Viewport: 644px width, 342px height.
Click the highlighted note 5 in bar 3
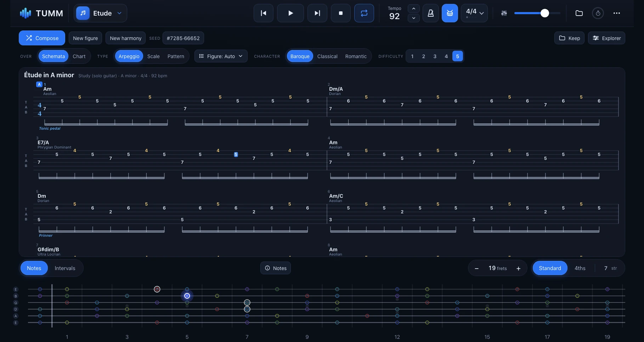point(236,155)
